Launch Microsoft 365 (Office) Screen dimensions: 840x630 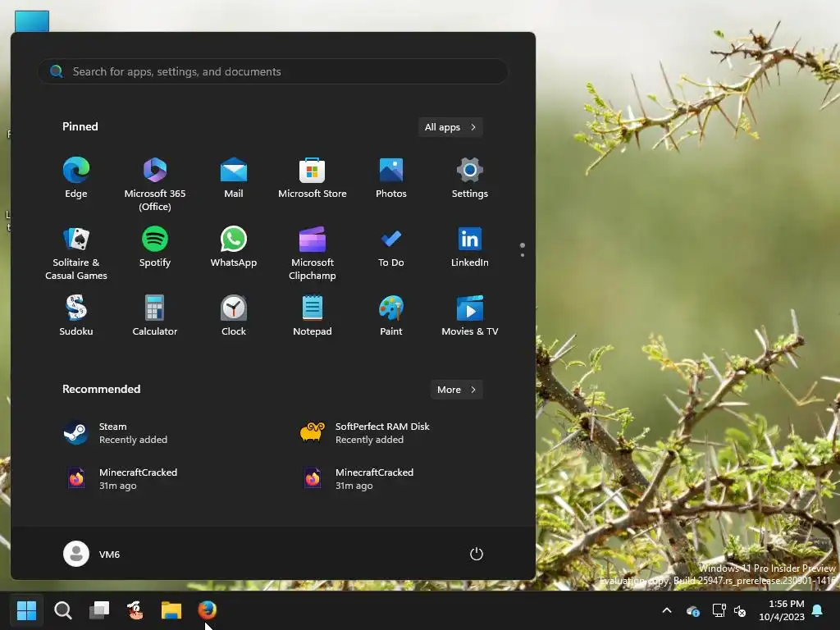pyautogui.click(x=155, y=185)
